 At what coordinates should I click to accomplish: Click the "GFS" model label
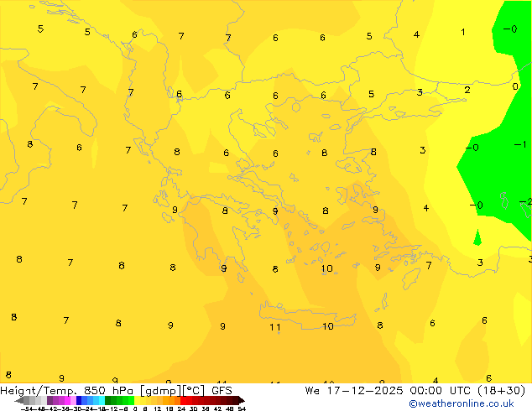coord(222,391)
